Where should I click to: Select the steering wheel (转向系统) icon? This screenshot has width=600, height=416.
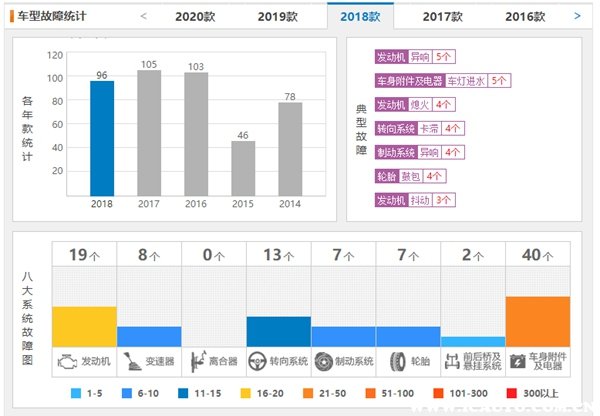point(257,361)
